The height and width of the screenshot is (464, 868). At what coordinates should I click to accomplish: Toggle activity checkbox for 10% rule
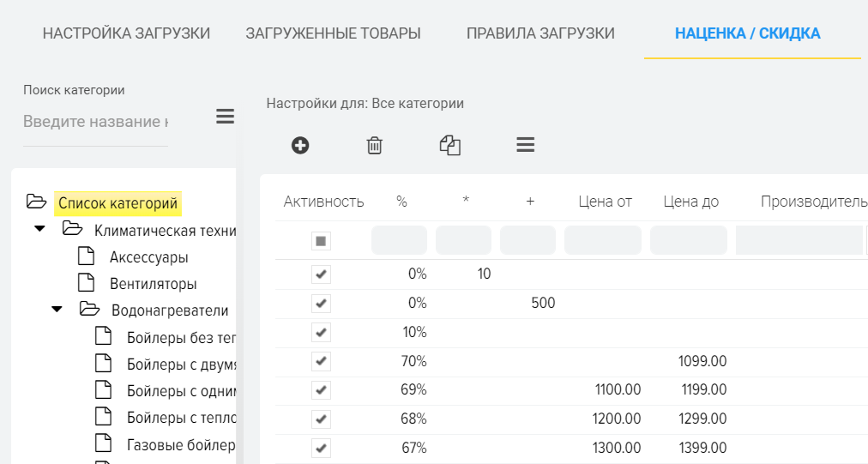(321, 332)
